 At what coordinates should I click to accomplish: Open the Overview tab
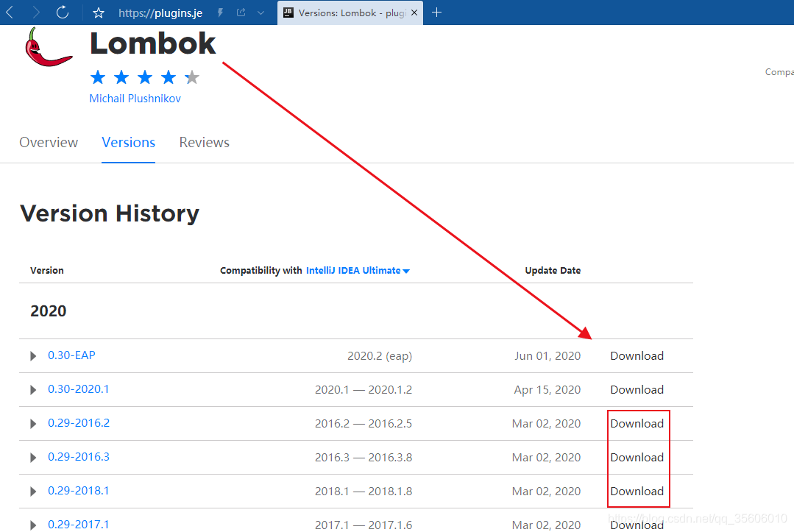49,142
